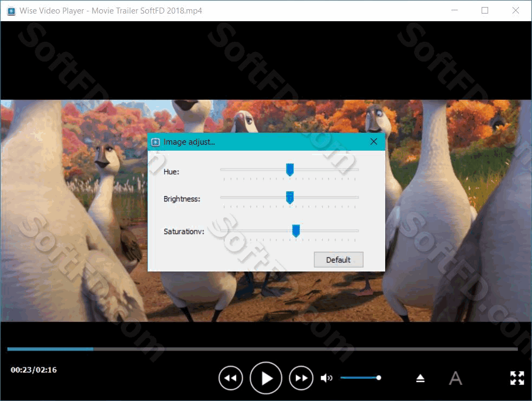The height and width of the screenshot is (401, 532).
Task: Click the main window title text
Action: click(x=111, y=11)
